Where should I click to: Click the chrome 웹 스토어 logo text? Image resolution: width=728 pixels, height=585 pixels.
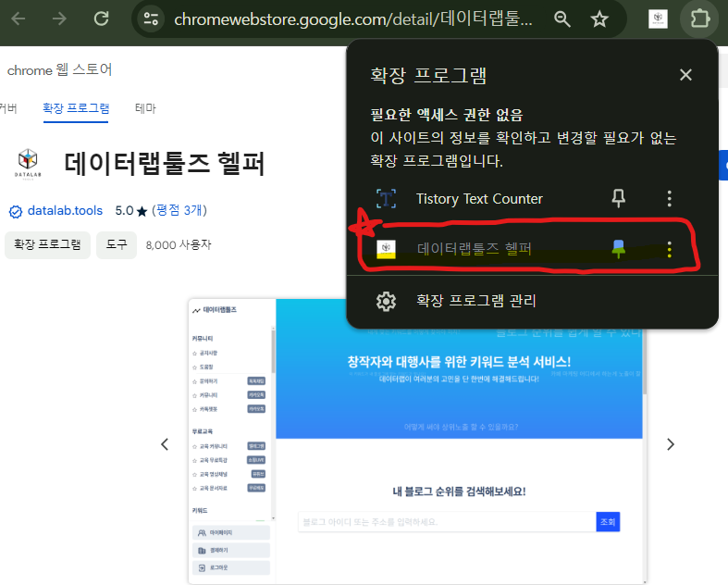[59, 70]
